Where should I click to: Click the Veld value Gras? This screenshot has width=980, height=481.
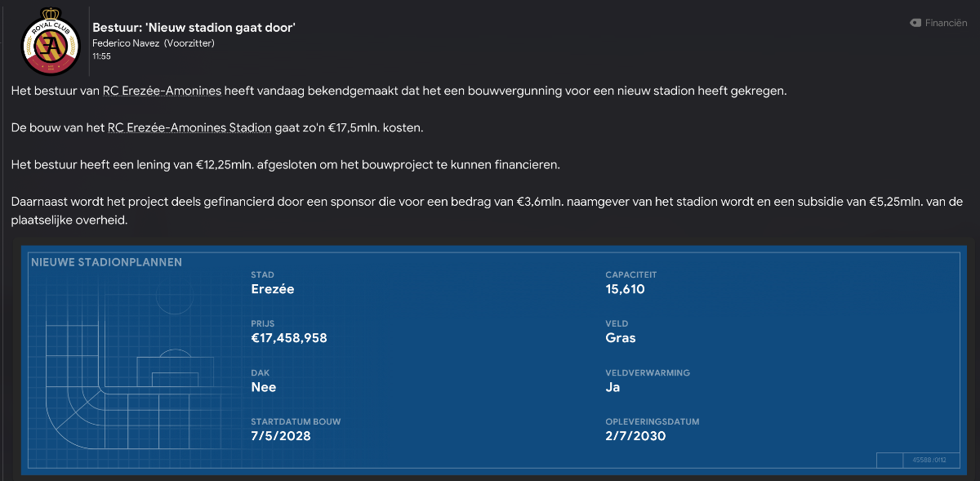(x=620, y=338)
